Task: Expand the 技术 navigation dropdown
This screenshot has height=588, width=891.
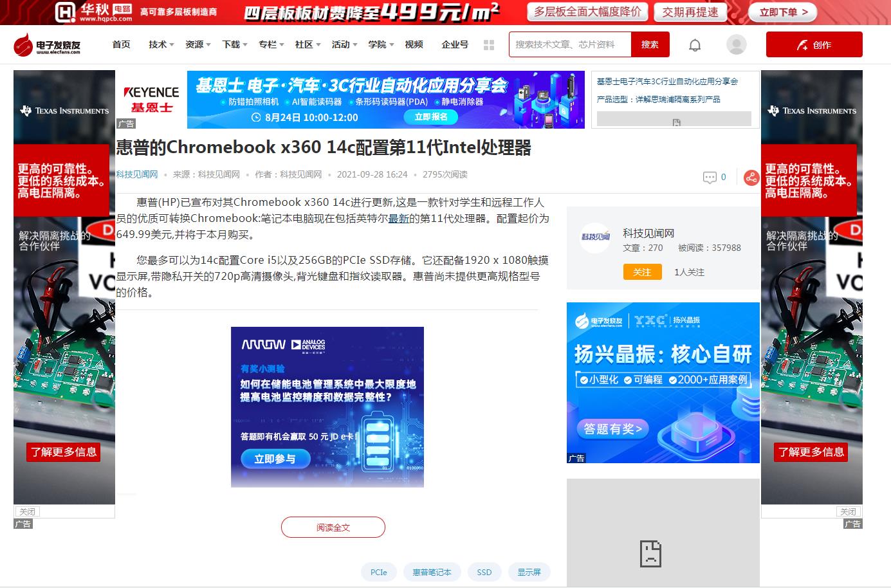Action: (161, 44)
